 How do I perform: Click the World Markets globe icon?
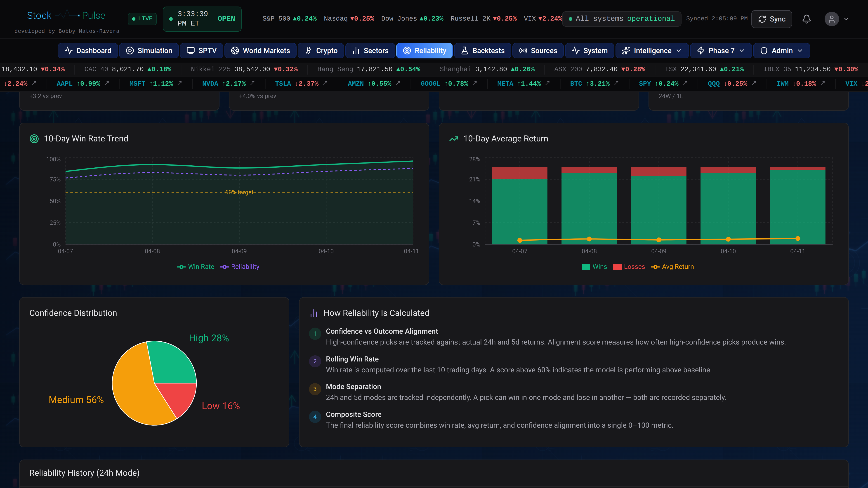[235, 51]
